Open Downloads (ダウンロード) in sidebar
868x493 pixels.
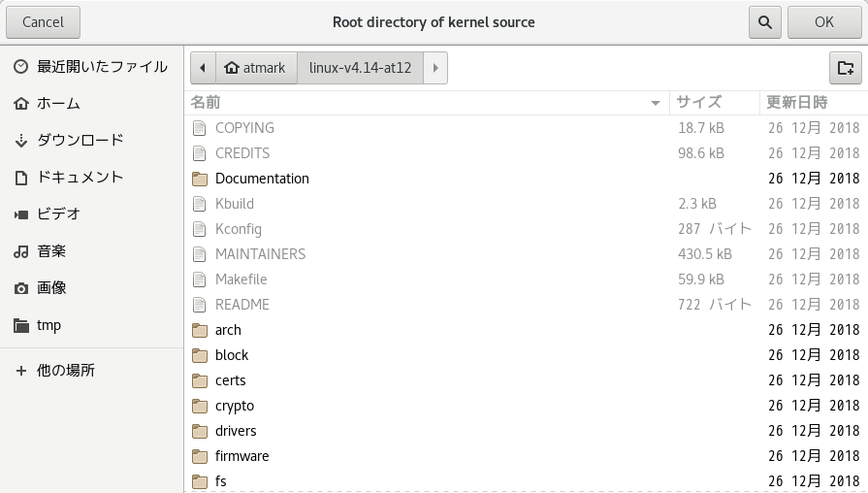click(x=80, y=141)
